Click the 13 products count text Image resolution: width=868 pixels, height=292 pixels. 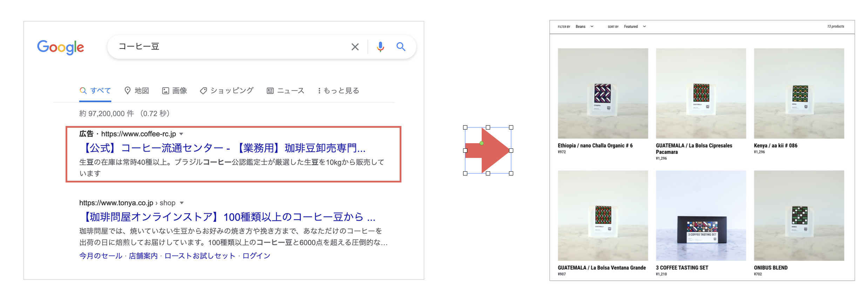click(836, 27)
